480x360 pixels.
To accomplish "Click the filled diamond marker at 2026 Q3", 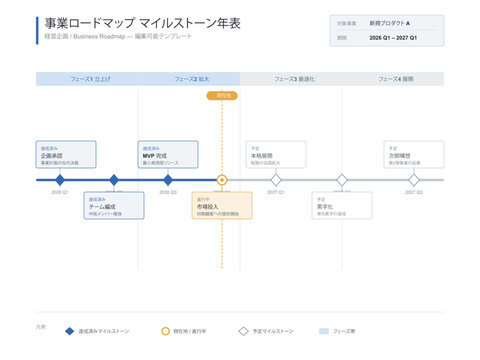I will (168, 180).
